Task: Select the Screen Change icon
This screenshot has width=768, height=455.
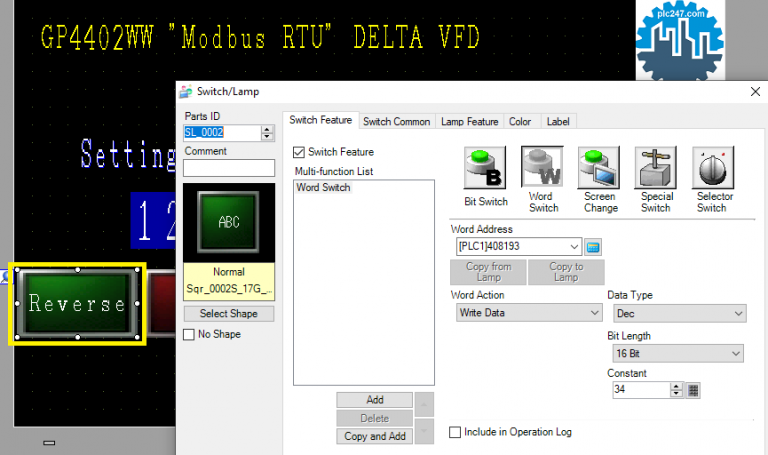Action: pyautogui.click(x=599, y=168)
